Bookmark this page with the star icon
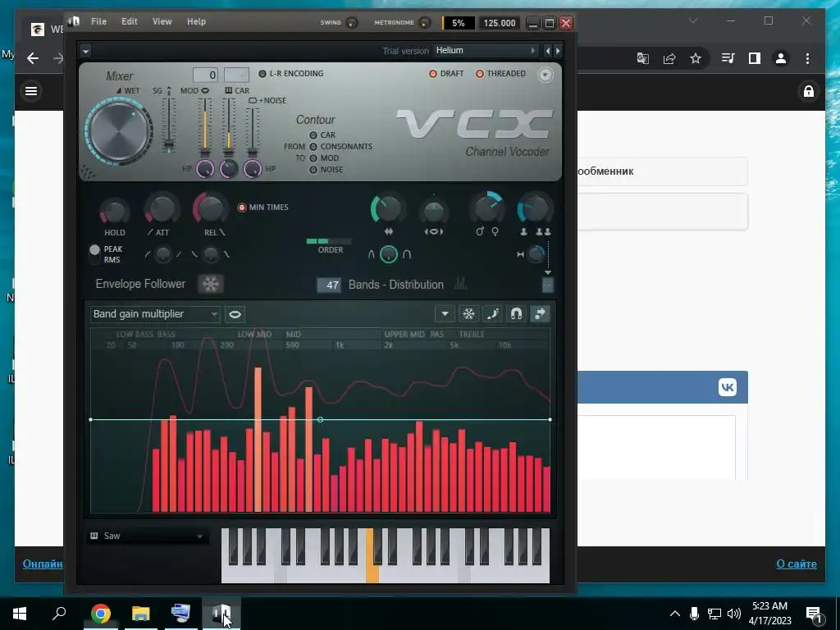 tap(696, 58)
